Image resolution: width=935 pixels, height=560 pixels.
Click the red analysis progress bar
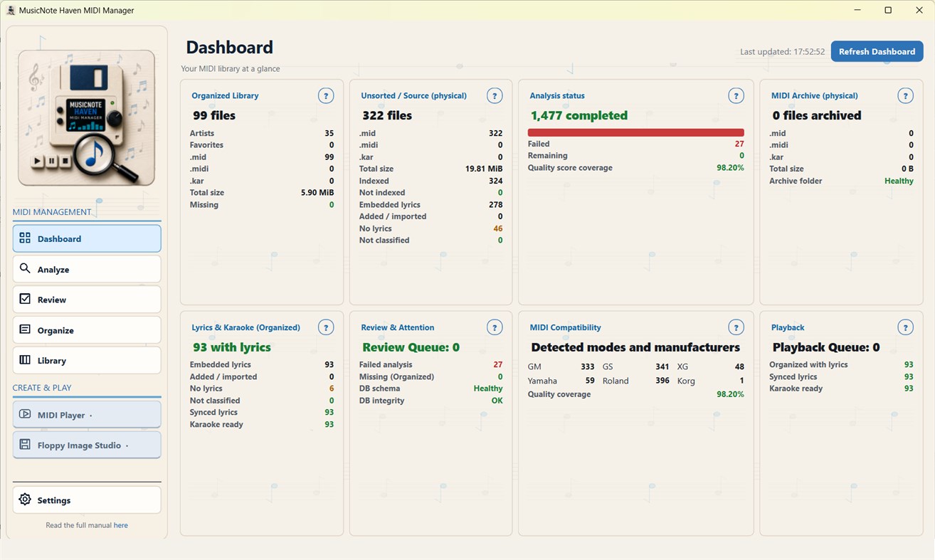(635, 132)
